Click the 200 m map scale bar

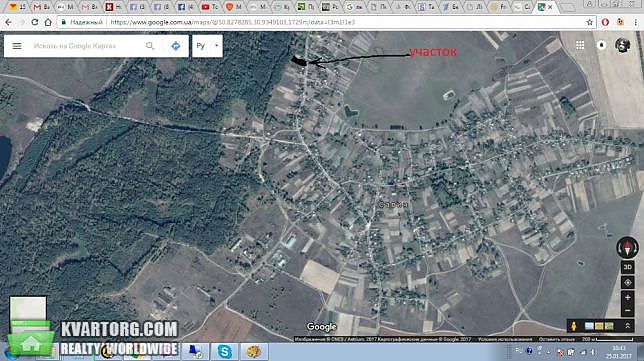(x=607, y=339)
